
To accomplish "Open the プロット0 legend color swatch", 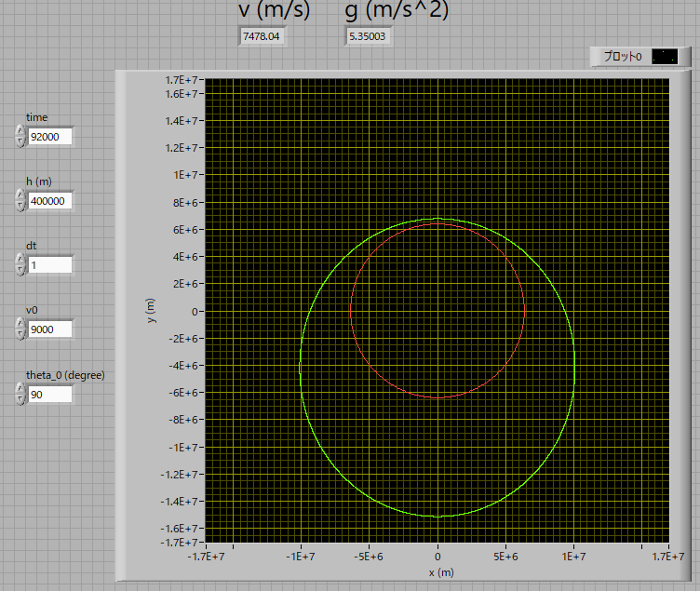I will pos(665,57).
